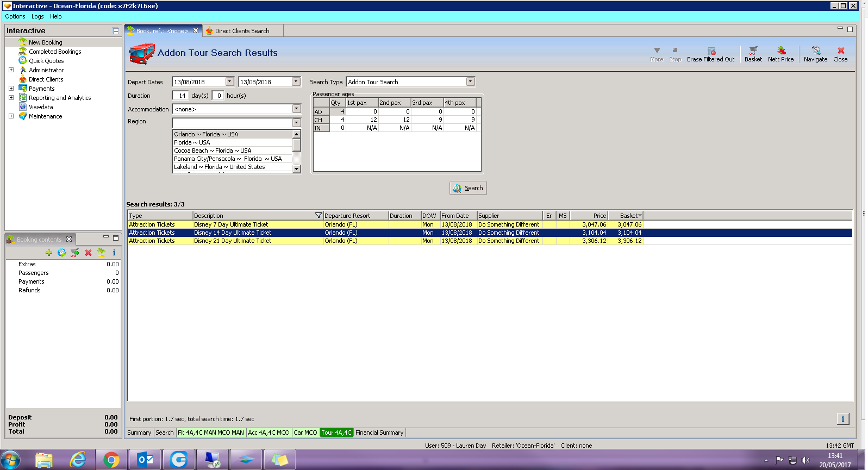
Task: Click the Search button
Action: tap(468, 188)
